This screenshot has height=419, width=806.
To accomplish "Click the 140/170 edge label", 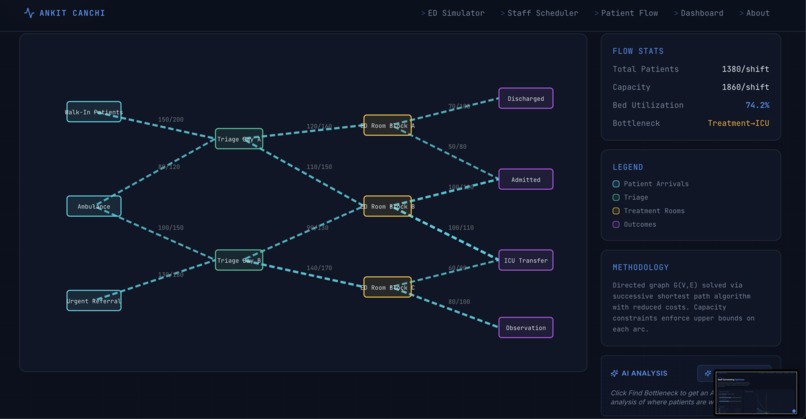I will coord(319,268).
